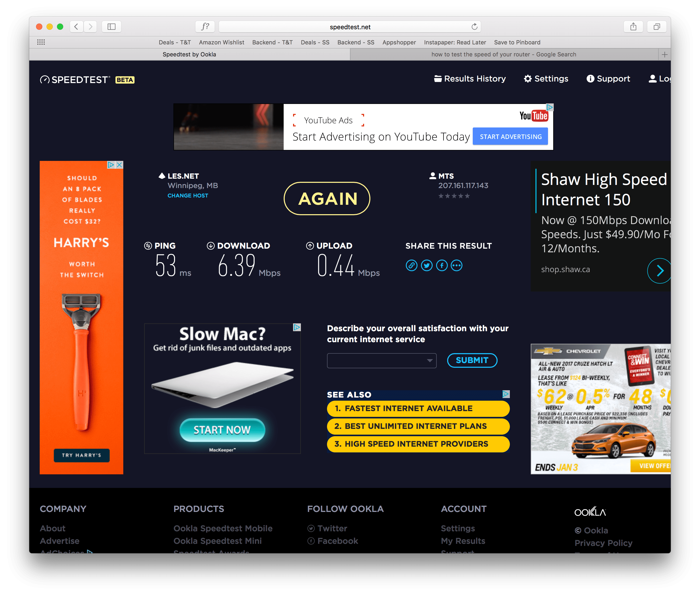Open Results History

[470, 79]
